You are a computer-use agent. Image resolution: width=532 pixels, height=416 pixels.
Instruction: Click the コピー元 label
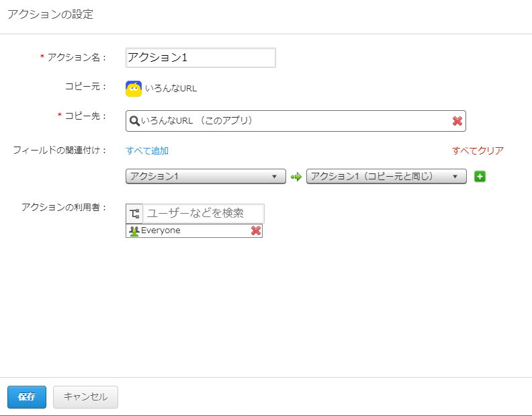click(x=85, y=87)
